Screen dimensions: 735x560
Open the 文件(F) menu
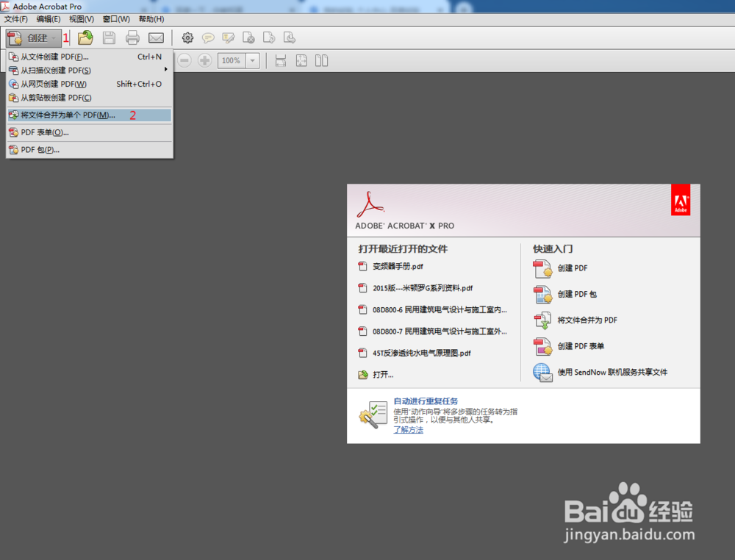tap(16, 19)
